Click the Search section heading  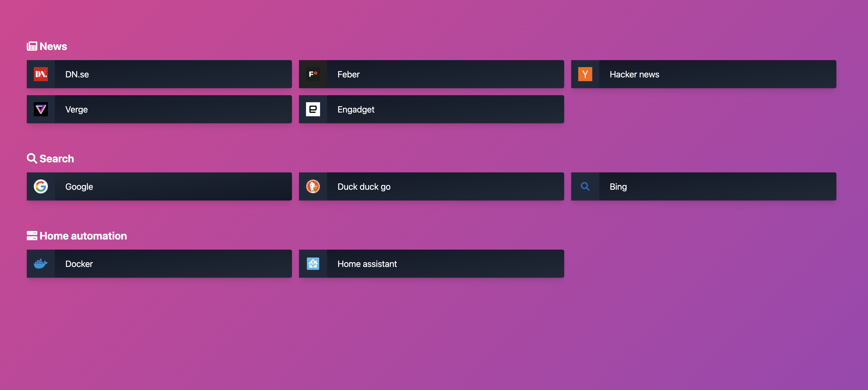(57, 159)
